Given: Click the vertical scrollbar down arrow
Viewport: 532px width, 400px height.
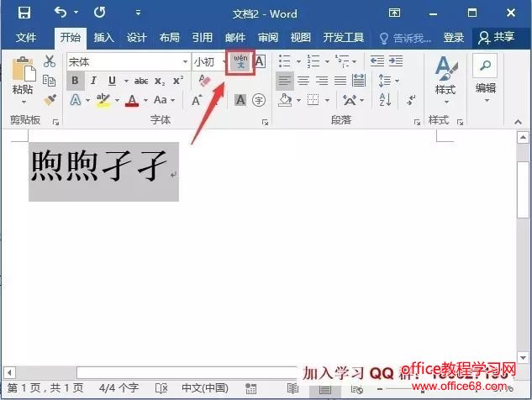Looking at the screenshot, I should pos(523,357).
